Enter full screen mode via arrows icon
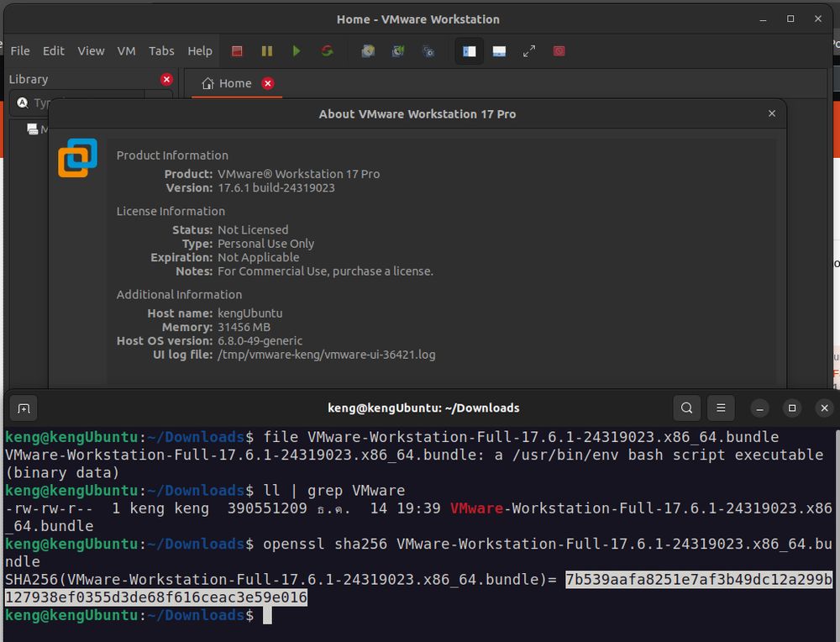Viewport: 840px width, 642px height. point(529,51)
